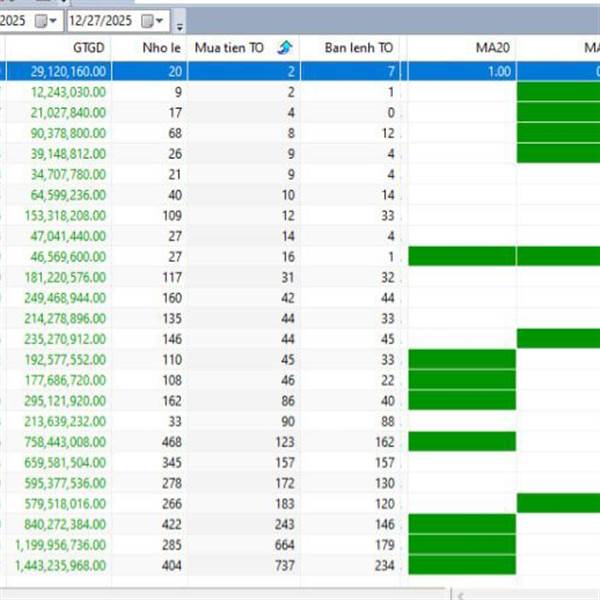Click the Nho le value 404
Image resolution: width=600 pixels, height=600 pixels.
(x=172, y=566)
